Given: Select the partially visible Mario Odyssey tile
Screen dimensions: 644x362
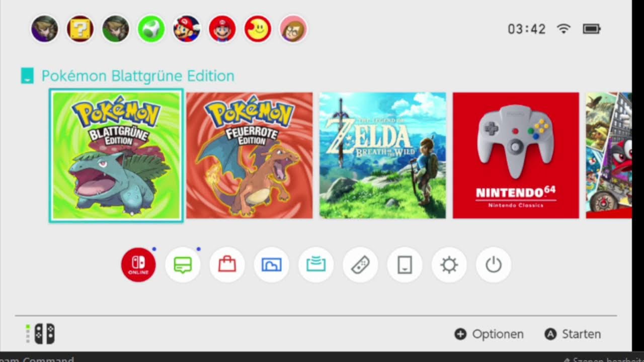Looking at the screenshot, I should (x=609, y=155).
